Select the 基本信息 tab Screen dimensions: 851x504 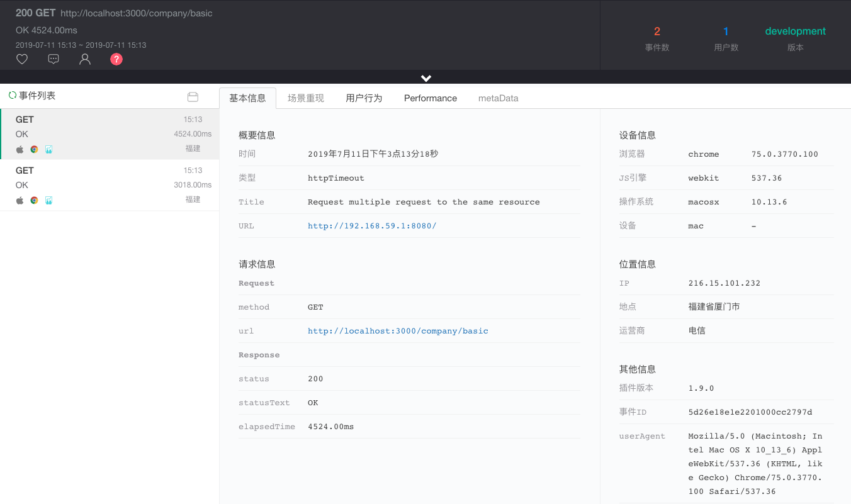tap(247, 98)
